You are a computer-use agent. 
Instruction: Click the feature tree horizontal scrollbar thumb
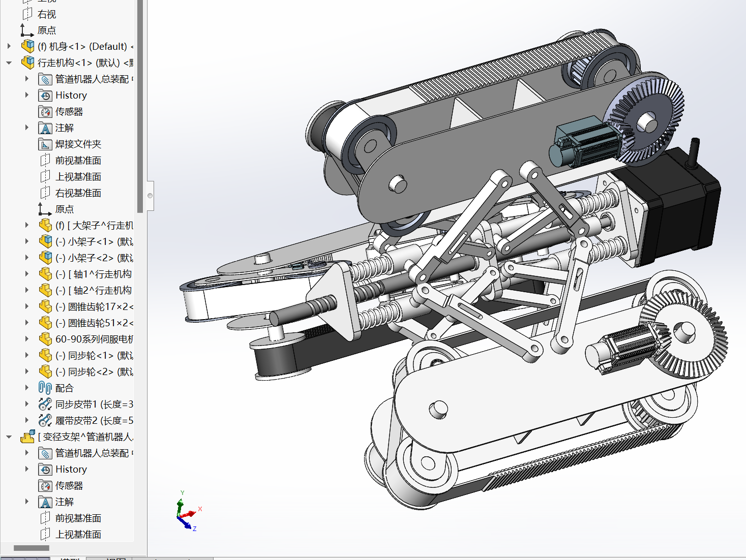click(32, 548)
